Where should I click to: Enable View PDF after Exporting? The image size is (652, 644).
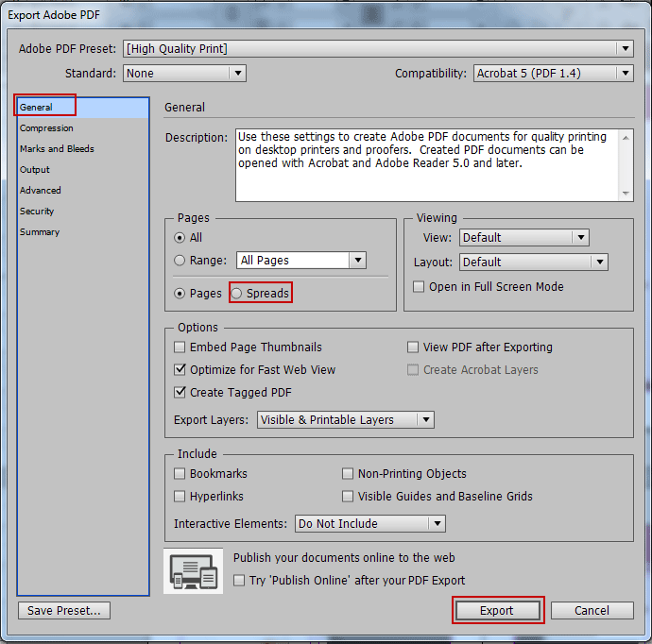tap(413, 347)
